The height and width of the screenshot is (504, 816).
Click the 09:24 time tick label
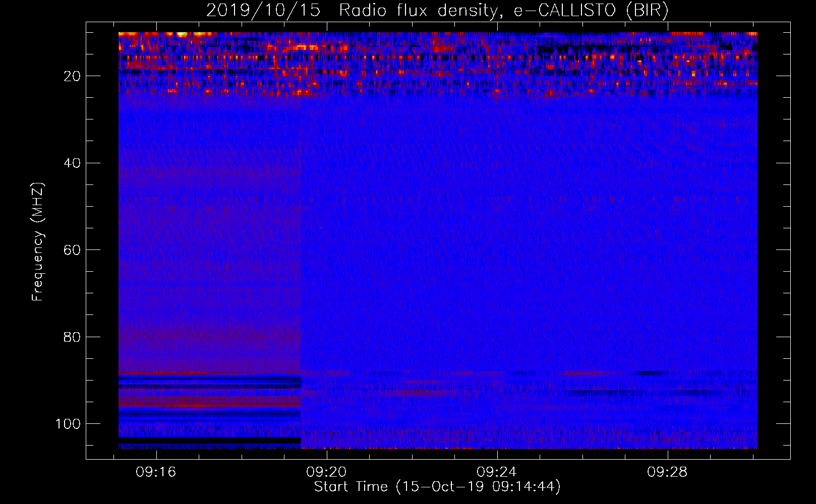pos(497,472)
